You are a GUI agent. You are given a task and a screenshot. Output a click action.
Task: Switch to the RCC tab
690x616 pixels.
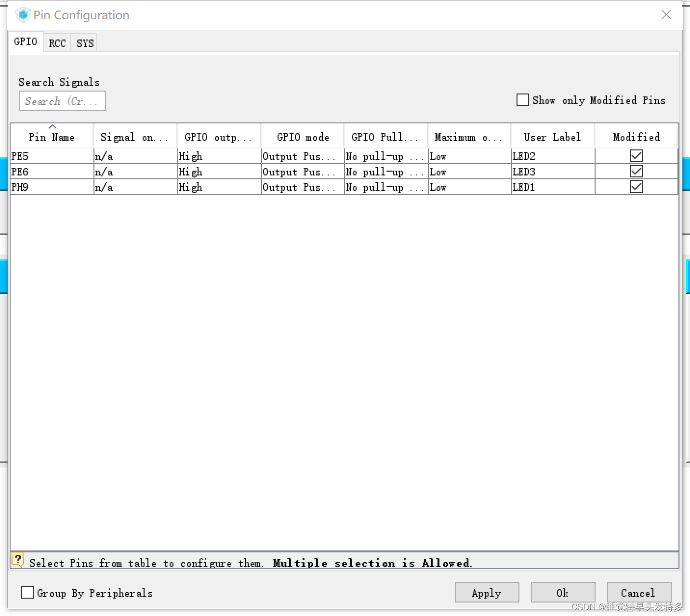[57, 43]
